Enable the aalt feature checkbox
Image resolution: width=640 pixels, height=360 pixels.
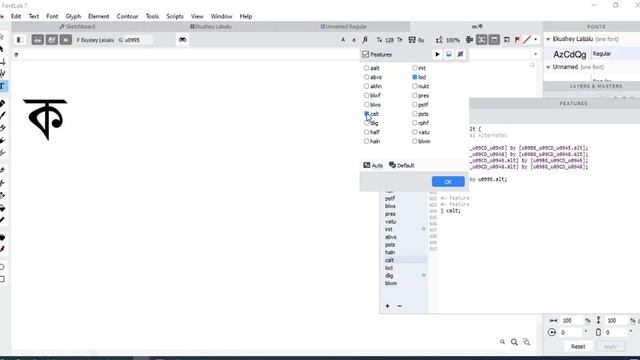tap(366, 68)
